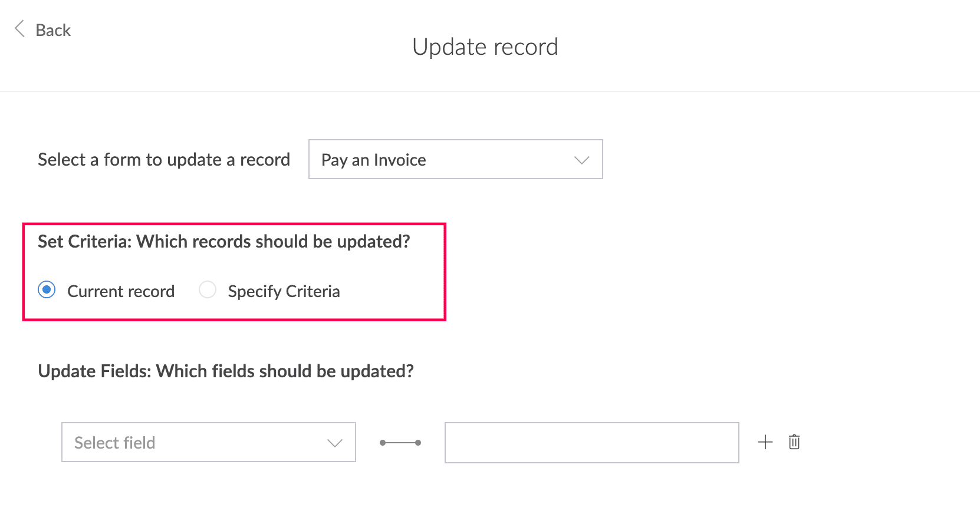Click the connector line icon between fields
The width and height of the screenshot is (980, 527).
point(400,443)
